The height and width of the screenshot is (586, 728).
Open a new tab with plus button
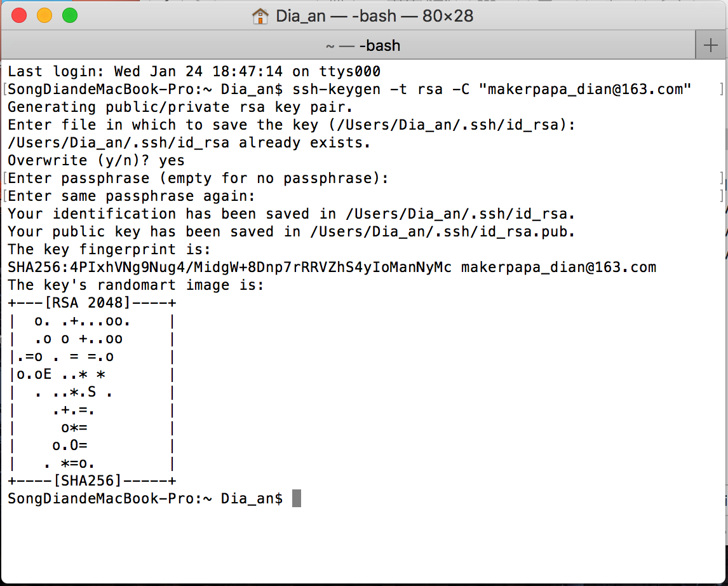pos(710,45)
